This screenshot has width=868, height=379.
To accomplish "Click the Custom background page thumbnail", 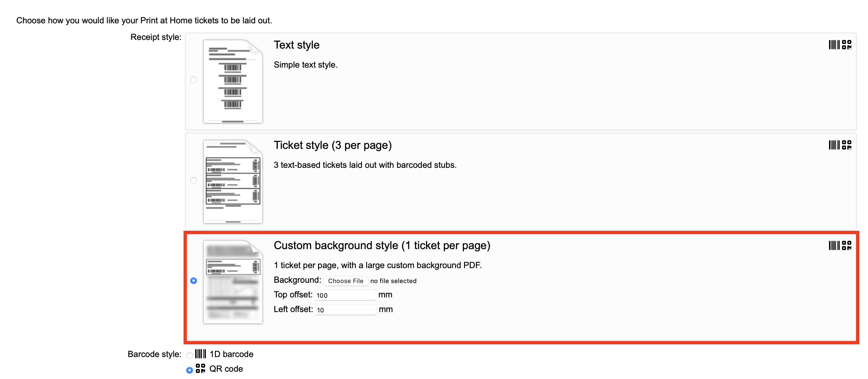I will click(x=232, y=282).
